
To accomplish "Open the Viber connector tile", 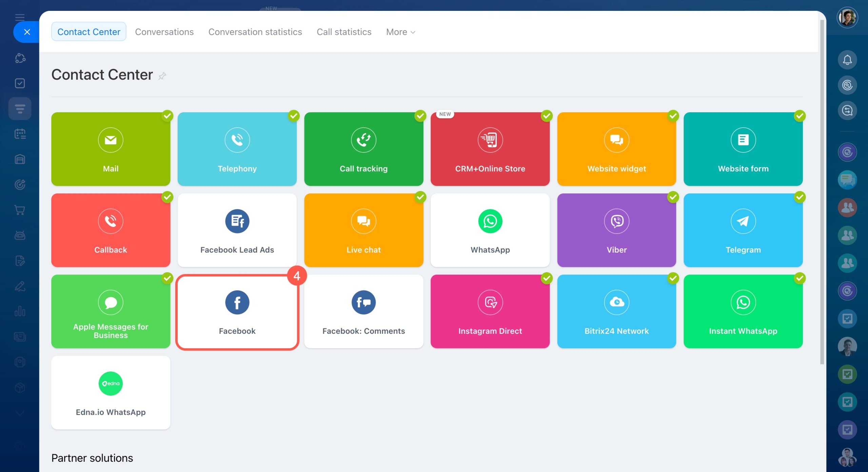I will [x=616, y=230].
